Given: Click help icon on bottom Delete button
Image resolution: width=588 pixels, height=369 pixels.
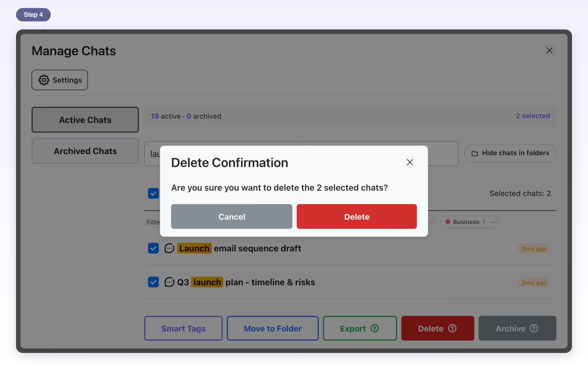Looking at the screenshot, I should pyautogui.click(x=452, y=328).
